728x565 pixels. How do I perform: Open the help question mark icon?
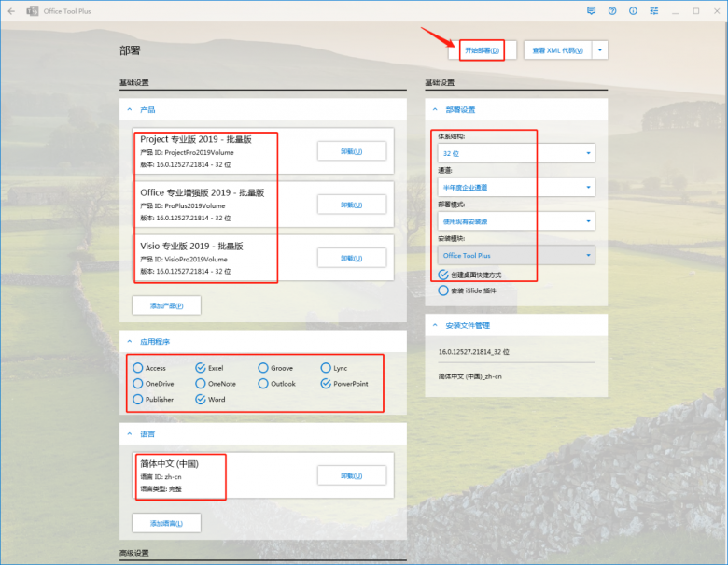click(612, 10)
